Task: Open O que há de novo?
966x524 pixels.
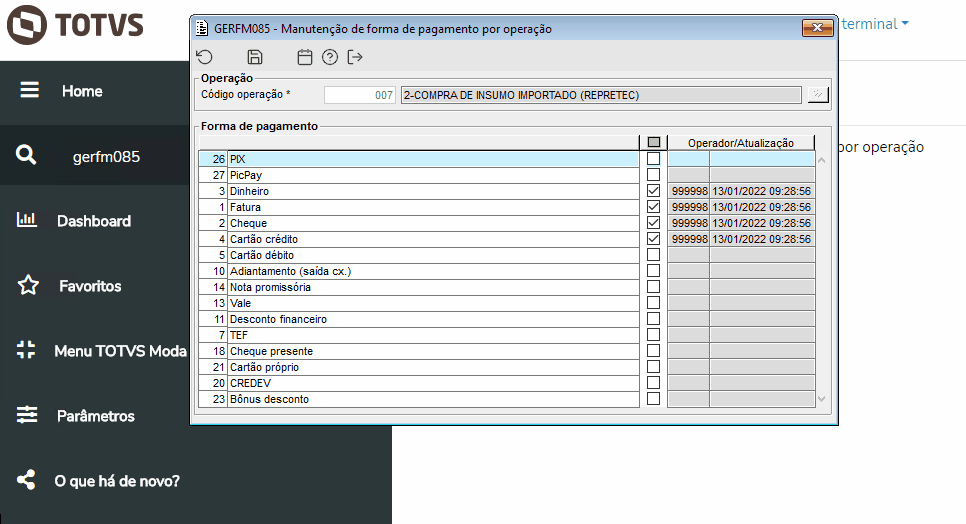Action: coord(117,481)
